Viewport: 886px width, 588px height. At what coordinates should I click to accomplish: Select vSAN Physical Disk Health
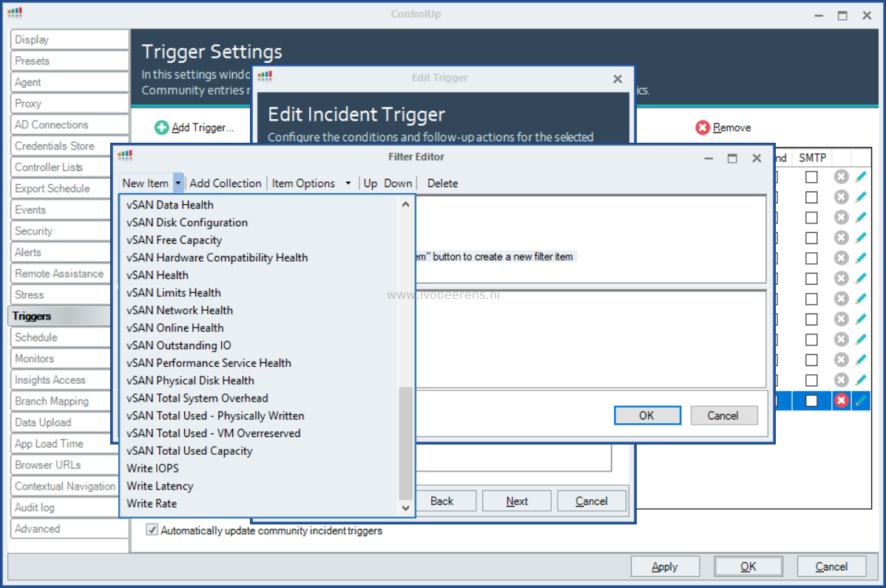190,380
